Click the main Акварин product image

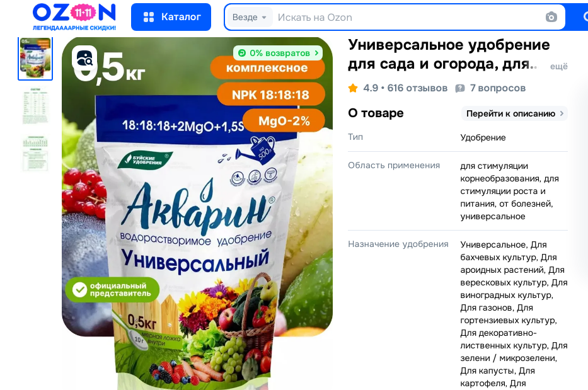(197, 214)
